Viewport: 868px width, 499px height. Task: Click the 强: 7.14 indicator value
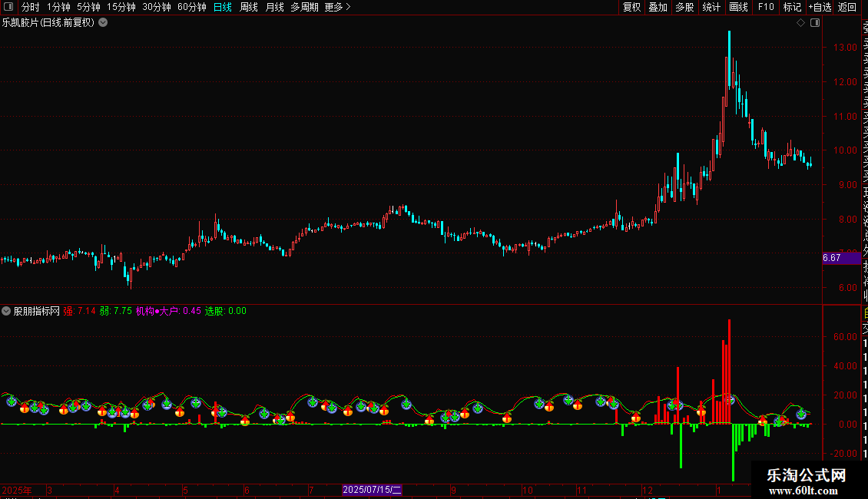click(x=79, y=311)
